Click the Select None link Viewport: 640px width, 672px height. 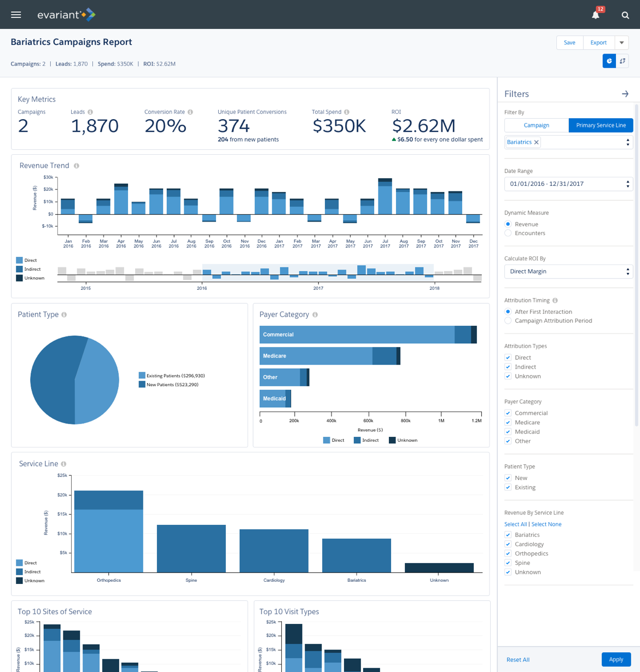click(x=546, y=524)
